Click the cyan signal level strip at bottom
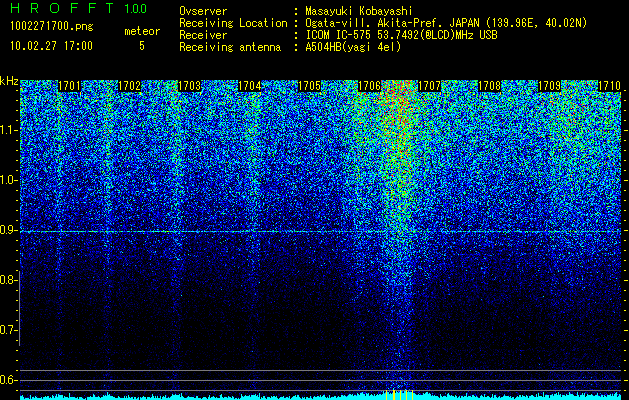 320,397
